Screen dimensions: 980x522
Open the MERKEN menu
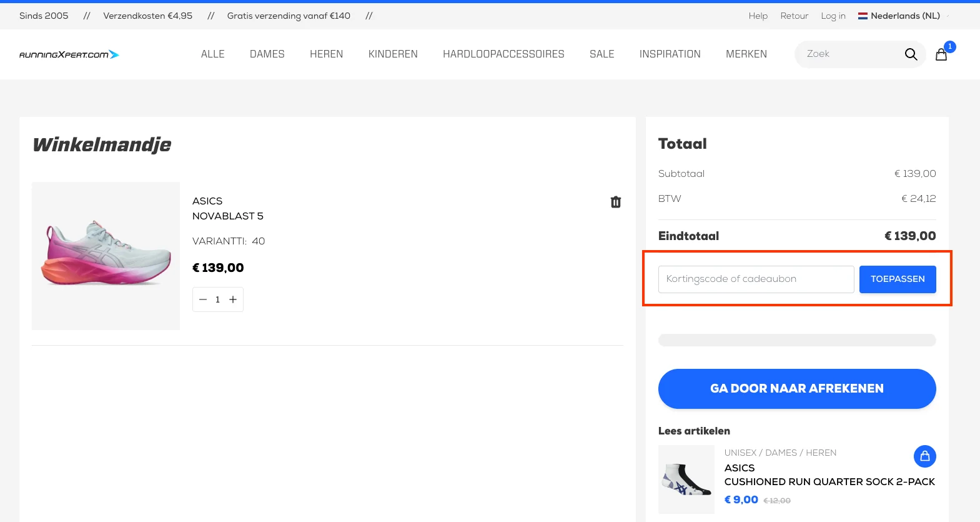tap(746, 54)
